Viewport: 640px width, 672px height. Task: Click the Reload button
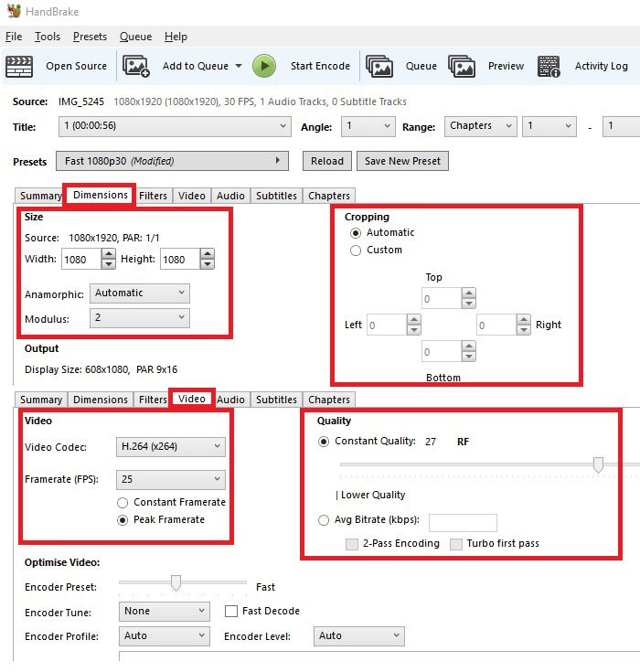click(327, 161)
